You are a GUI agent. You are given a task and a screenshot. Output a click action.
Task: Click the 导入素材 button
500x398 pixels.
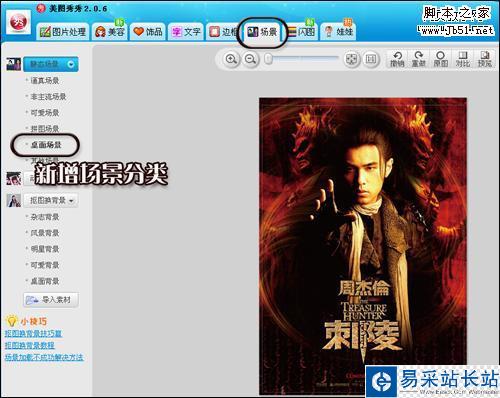51,300
